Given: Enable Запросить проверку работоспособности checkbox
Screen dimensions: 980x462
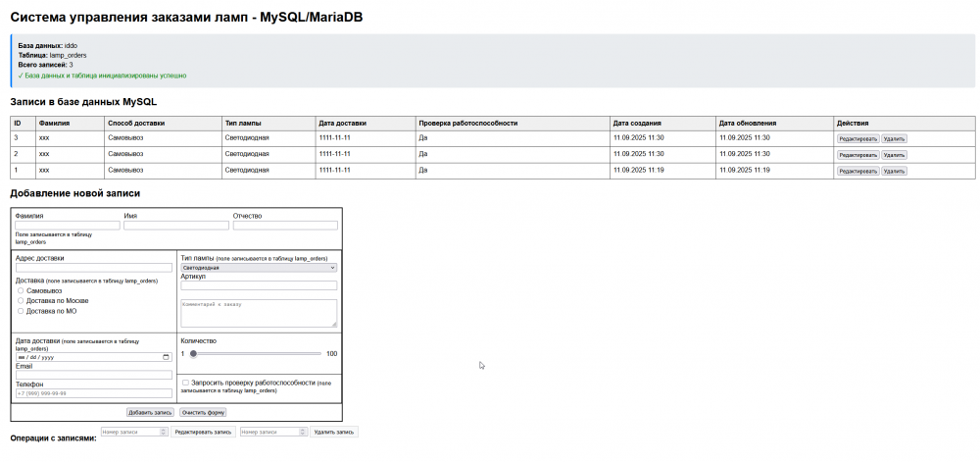Looking at the screenshot, I should (x=185, y=382).
